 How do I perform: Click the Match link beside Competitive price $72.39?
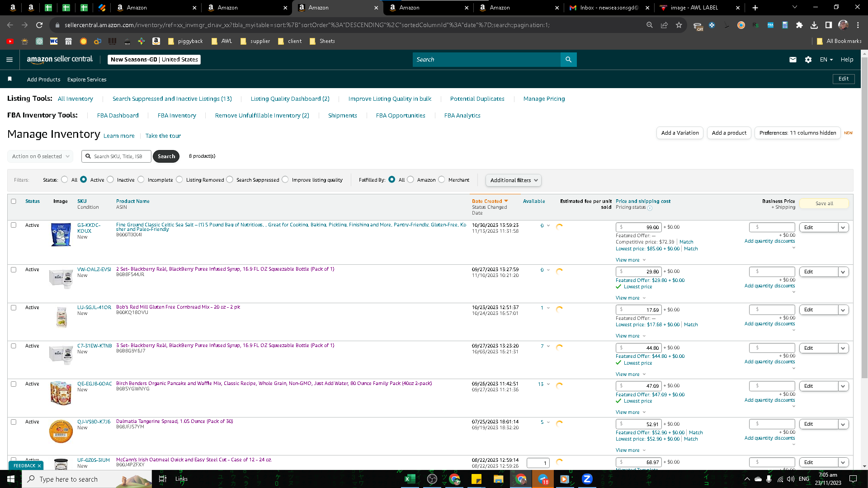click(686, 242)
